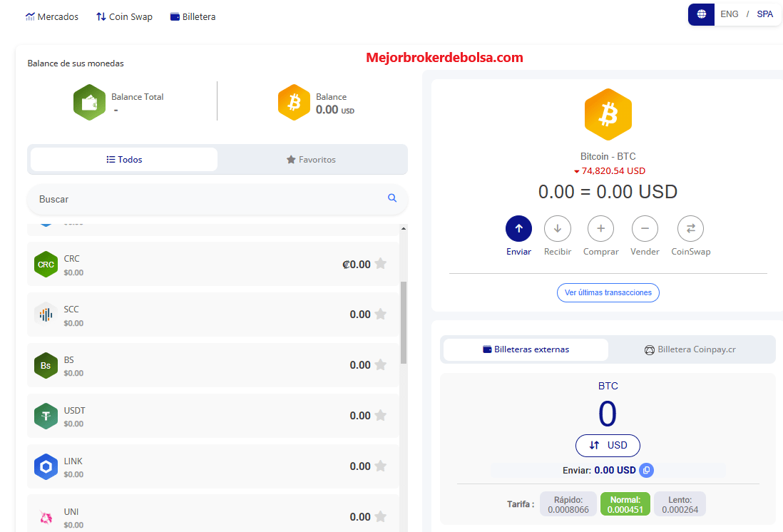Open the Coin Swap page
Image resolution: width=783 pixels, height=532 pixels.
coord(124,16)
